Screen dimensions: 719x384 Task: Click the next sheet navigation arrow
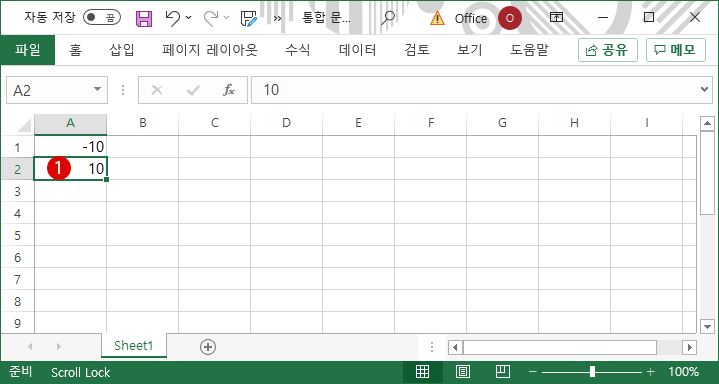coord(59,346)
